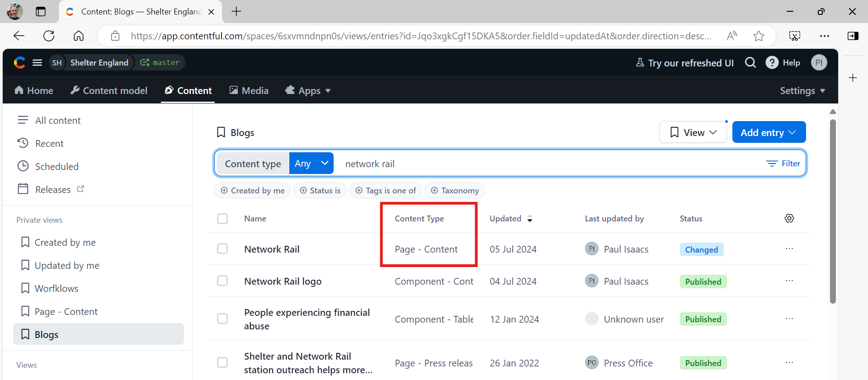Add this page to favorites
The image size is (868, 380).
click(759, 36)
